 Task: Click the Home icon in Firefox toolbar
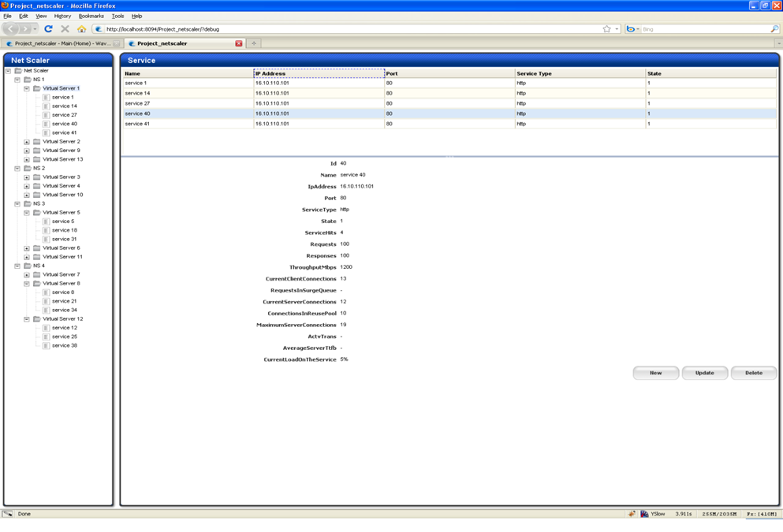click(81, 29)
